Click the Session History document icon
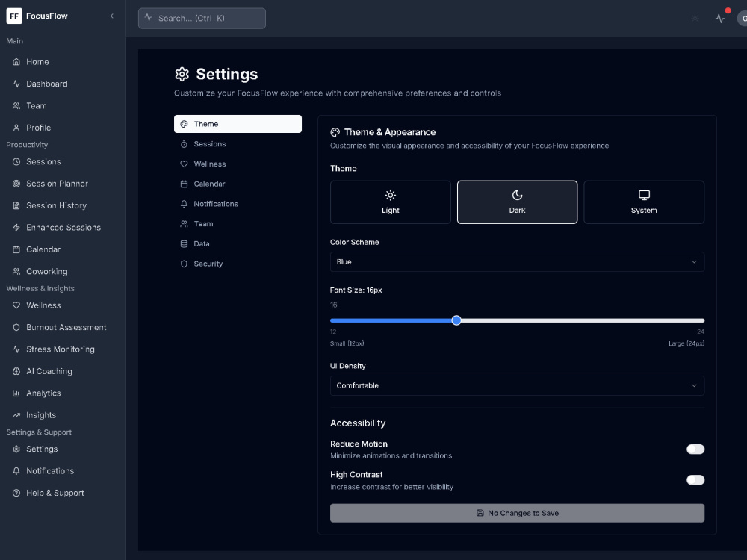 pyautogui.click(x=16, y=205)
